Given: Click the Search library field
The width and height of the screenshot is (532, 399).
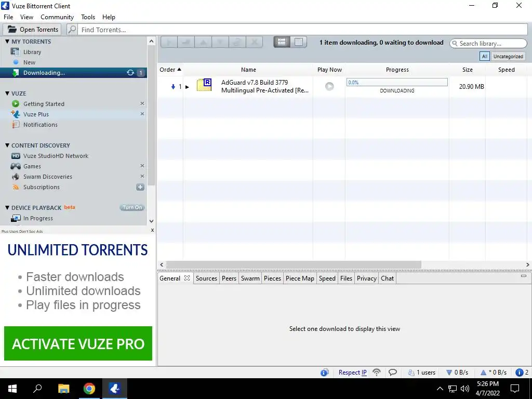Looking at the screenshot, I should click(488, 44).
